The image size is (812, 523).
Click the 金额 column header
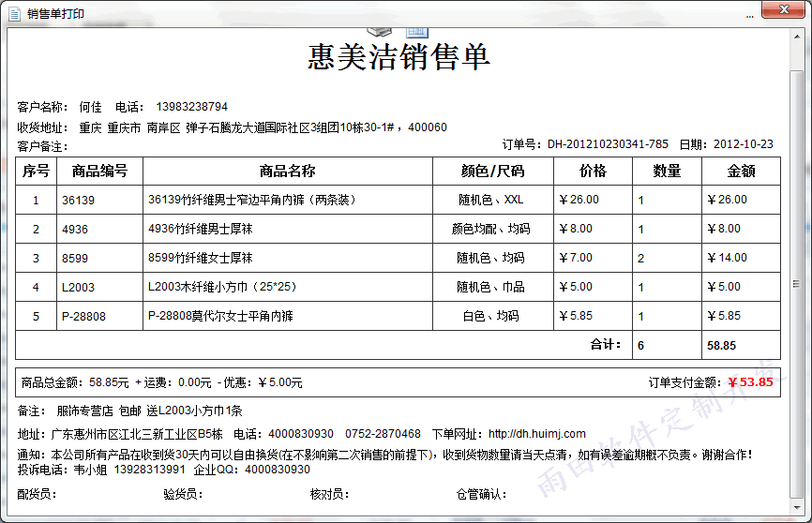pyautogui.click(x=741, y=171)
